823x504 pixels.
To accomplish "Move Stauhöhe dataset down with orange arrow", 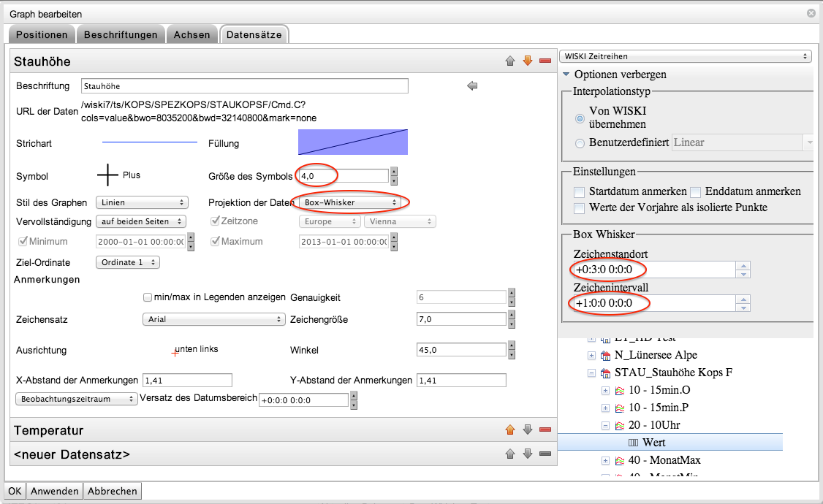I will pos(528,61).
